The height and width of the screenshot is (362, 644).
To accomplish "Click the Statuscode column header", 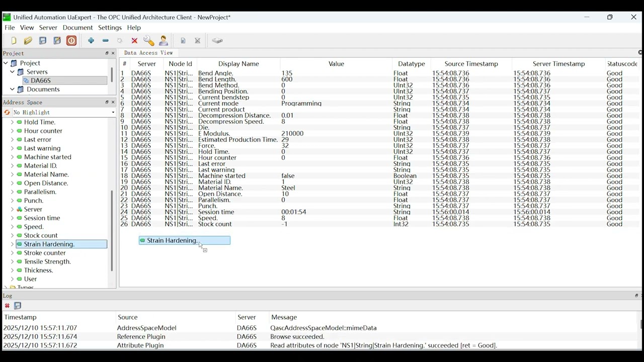I will (623, 64).
